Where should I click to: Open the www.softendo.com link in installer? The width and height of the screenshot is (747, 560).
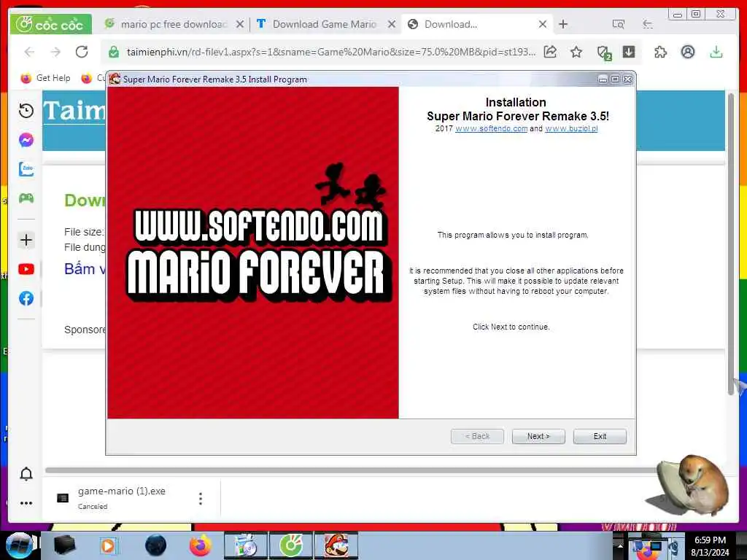click(491, 128)
